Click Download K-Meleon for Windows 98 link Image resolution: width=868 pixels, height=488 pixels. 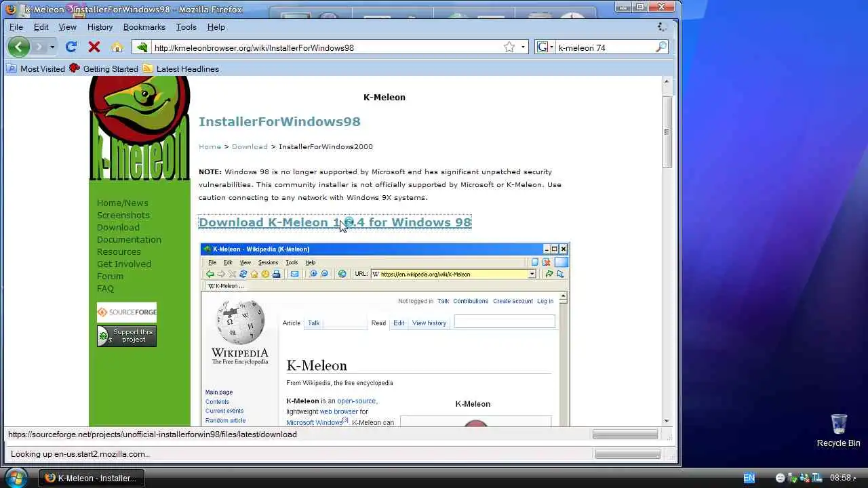click(x=335, y=222)
